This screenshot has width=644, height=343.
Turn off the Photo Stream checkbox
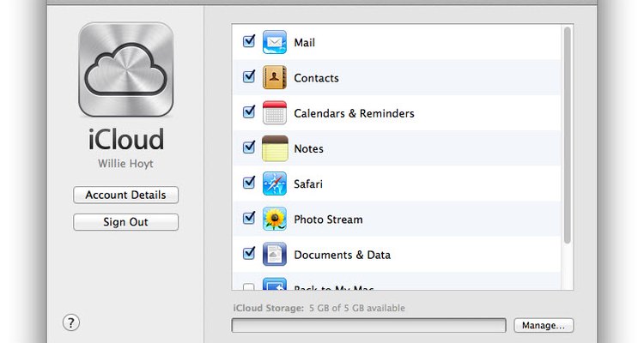249,218
